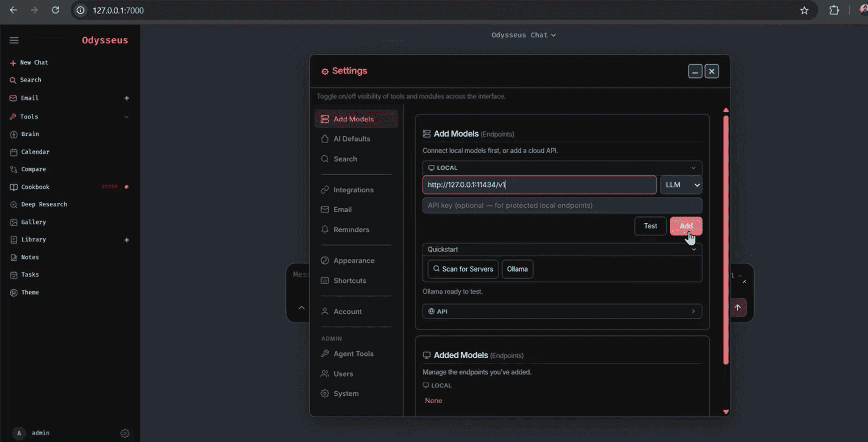Start a New Chat

[29, 62]
